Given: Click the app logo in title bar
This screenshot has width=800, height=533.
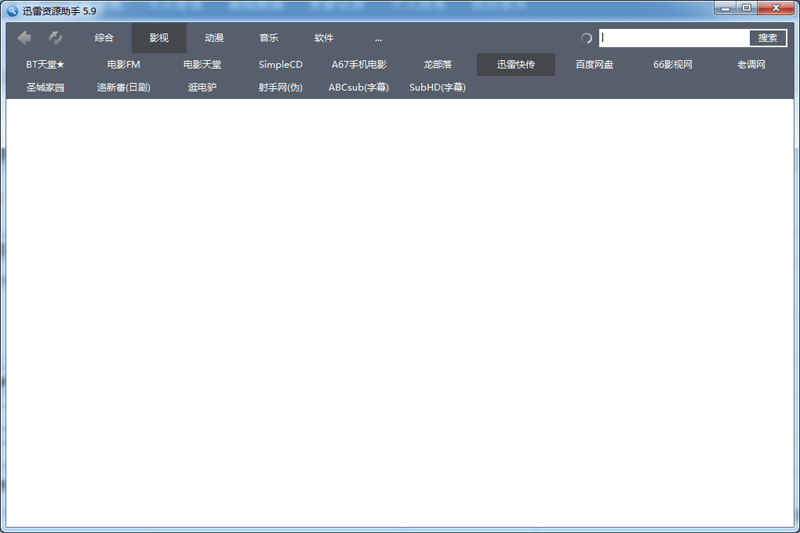Looking at the screenshot, I should (12, 11).
